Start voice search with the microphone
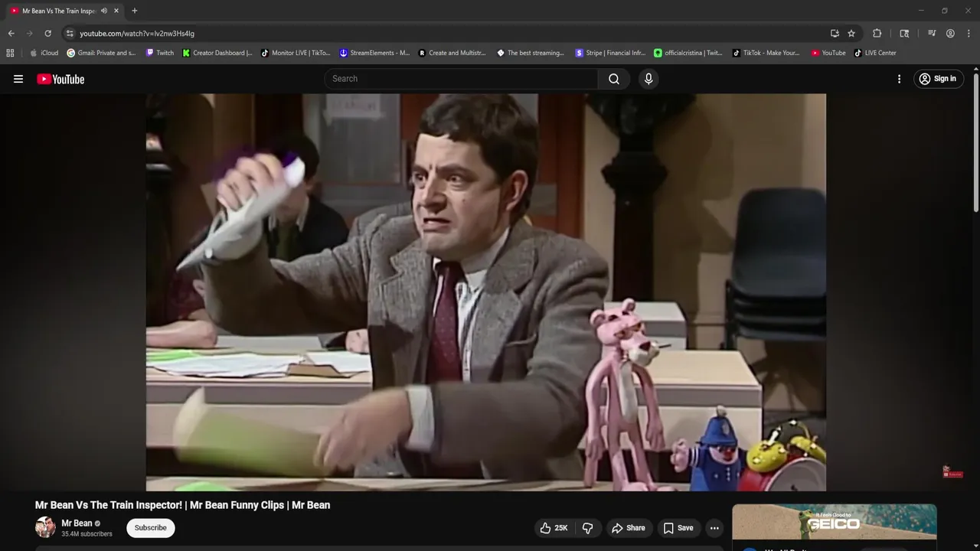Image resolution: width=980 pixels, height=551 pixels. coord(648,79)
